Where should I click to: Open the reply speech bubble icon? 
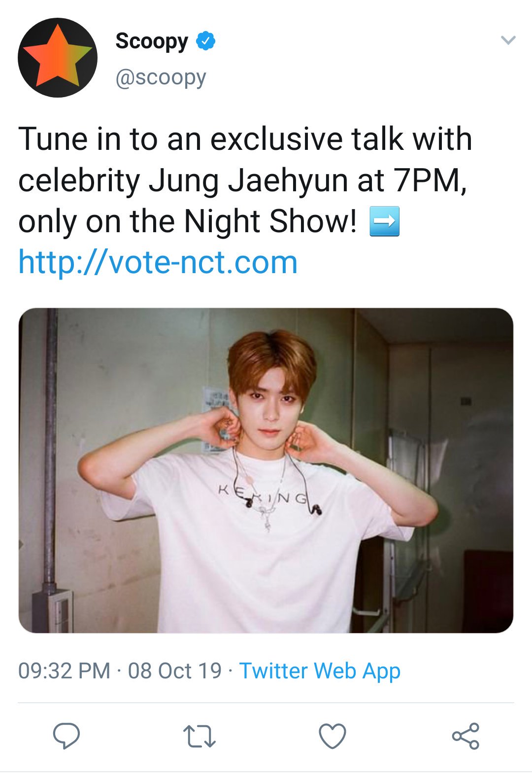(66, 736)
